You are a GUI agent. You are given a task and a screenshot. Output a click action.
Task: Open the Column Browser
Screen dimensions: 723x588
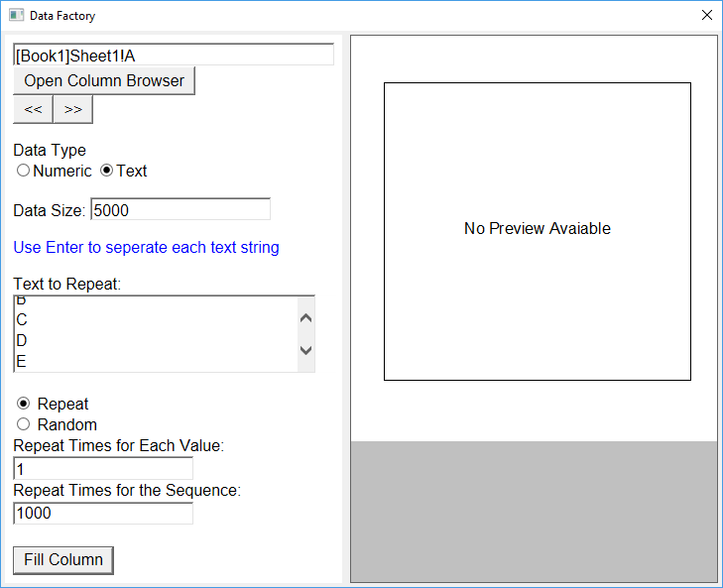pyautogui.click(x=104, y=81)
